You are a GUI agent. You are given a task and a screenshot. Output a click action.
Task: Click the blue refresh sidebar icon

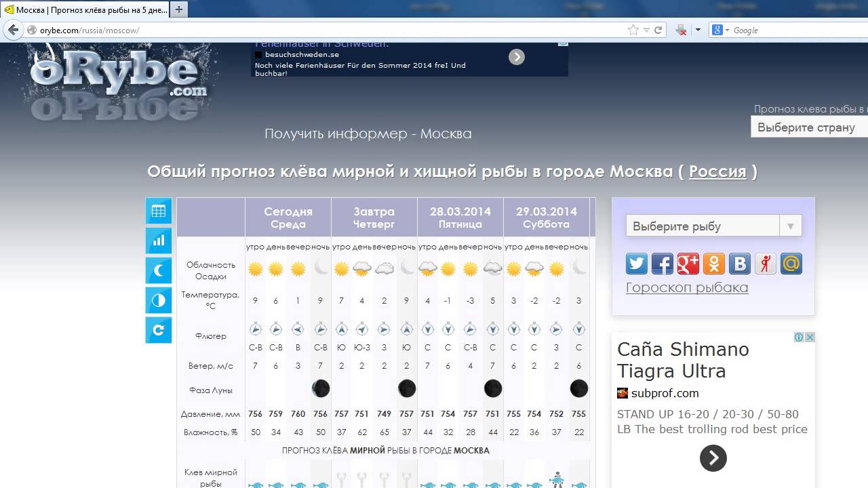159,330
